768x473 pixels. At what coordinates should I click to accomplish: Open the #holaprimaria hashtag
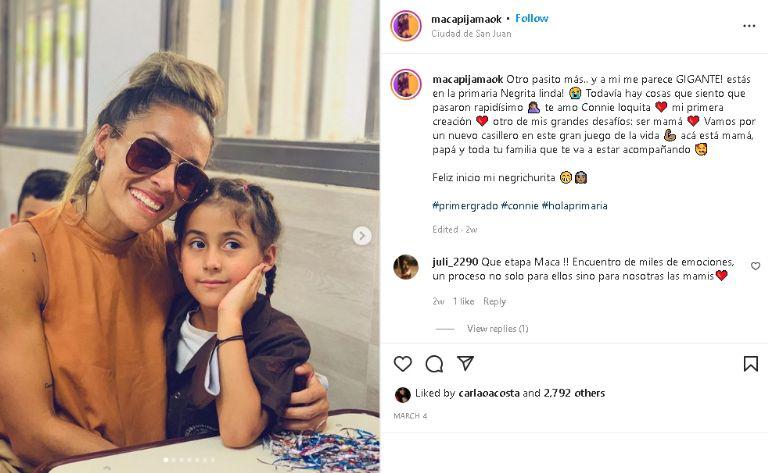tap(574, 205)
